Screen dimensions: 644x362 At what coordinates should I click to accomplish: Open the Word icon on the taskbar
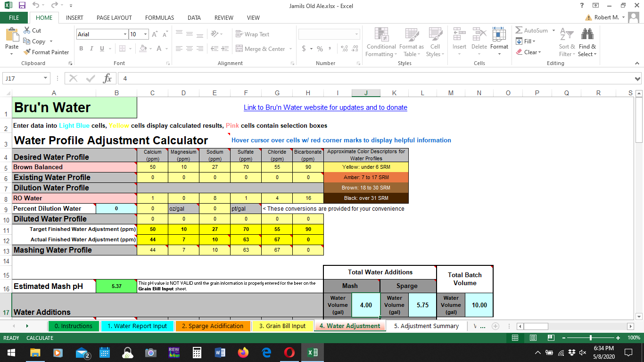coord(220,352)
